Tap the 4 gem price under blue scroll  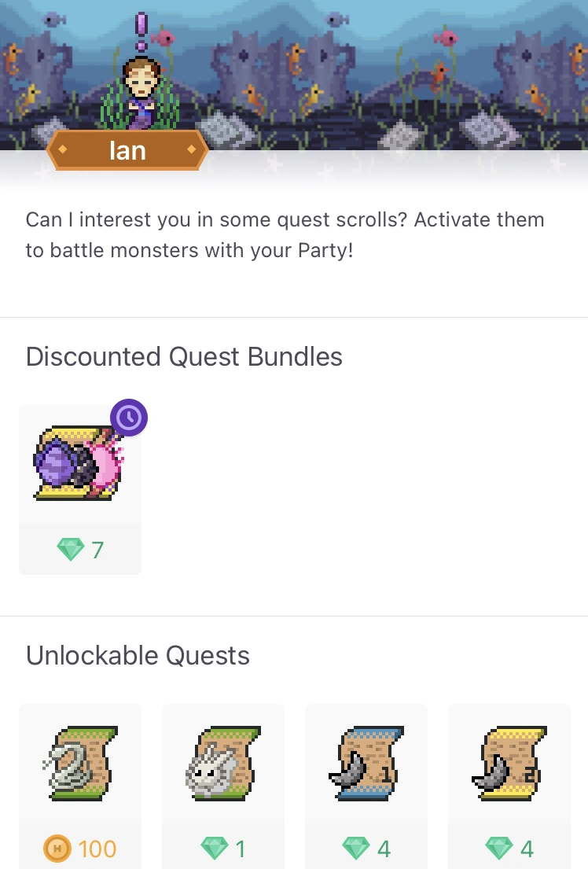click(384, 849)
